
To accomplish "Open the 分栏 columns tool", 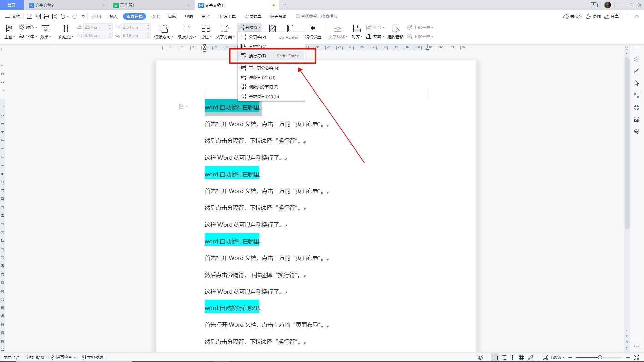I will tap(205, 31).
